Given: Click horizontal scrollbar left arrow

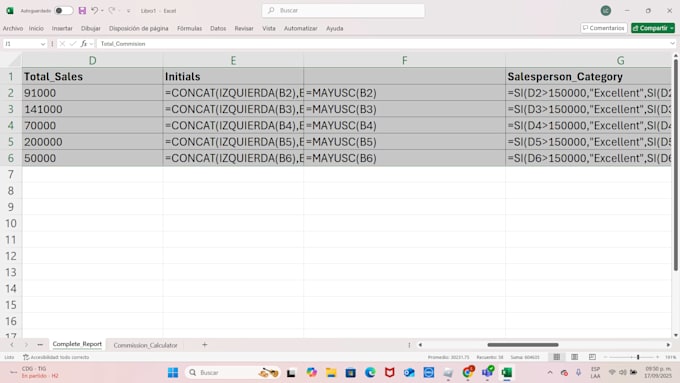Looking at the screenshot, I should [420, 345].
